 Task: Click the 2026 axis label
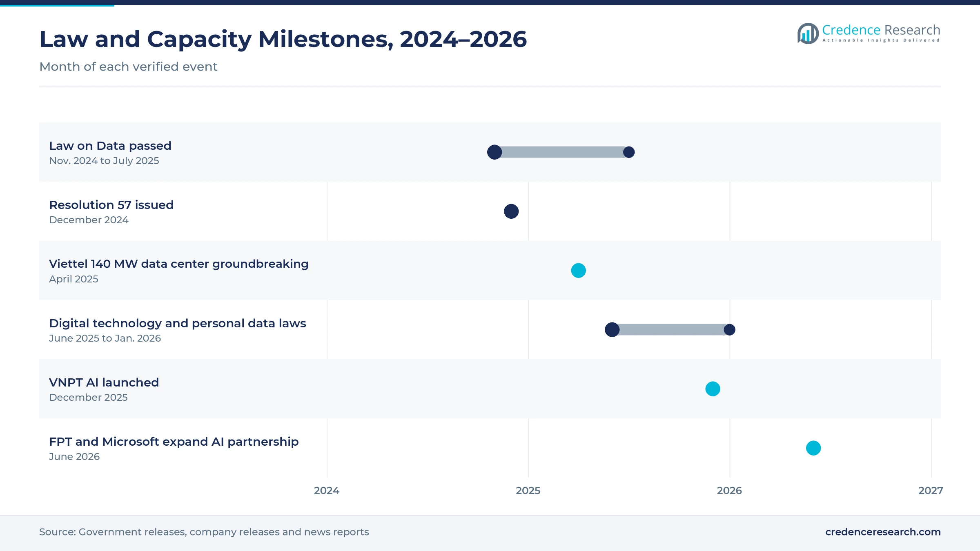coord(730,491)
